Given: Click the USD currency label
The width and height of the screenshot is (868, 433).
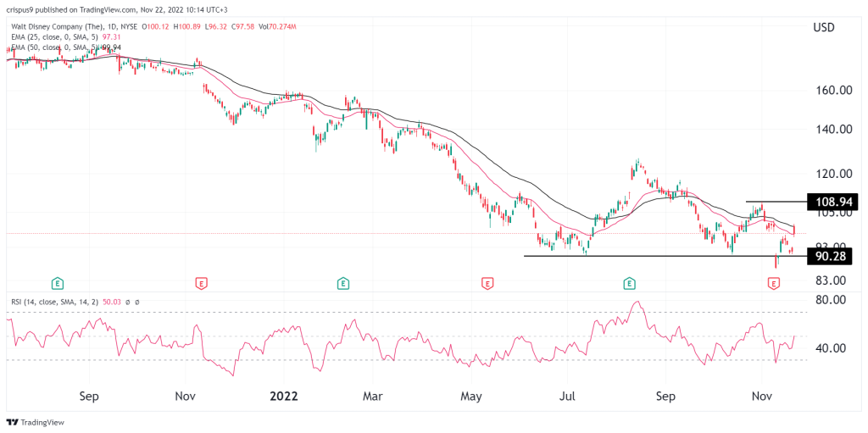Looking at the screenshot, I should (824, 26).
